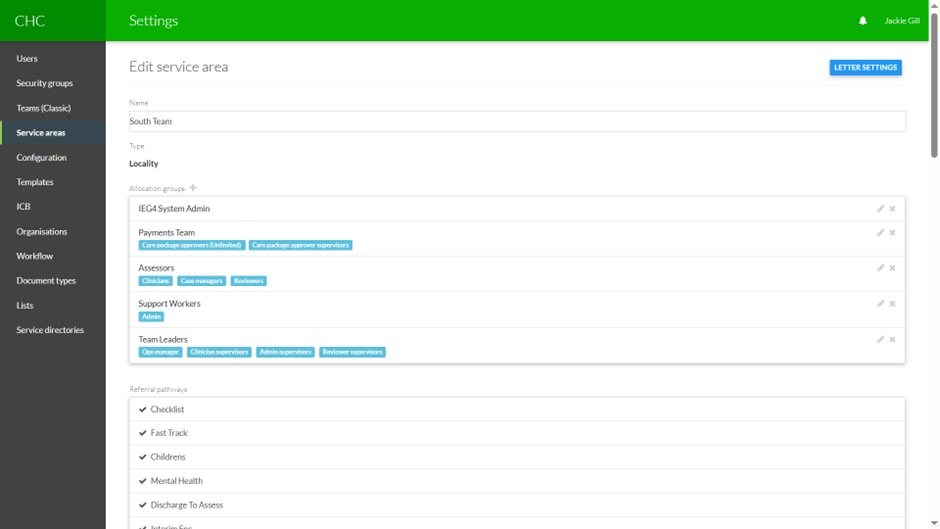Click the service area Name field
Viewport: 940px width, 529px height.
517,122
